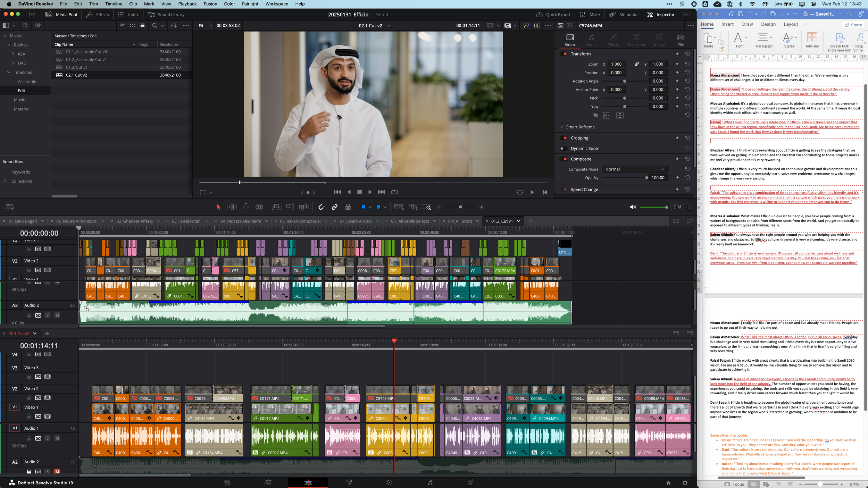Open viewer zoom Fit dropdown

pyautogui.click(x=205, y=26)
